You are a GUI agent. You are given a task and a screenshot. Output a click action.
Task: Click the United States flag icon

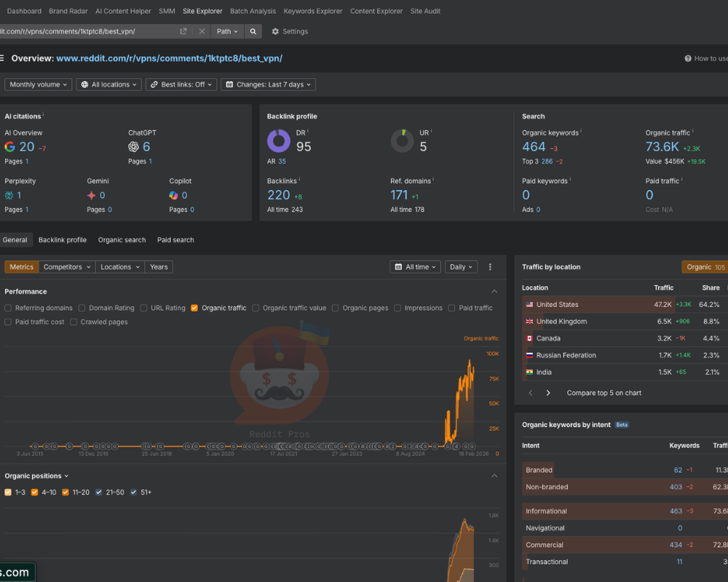(529, 305)
